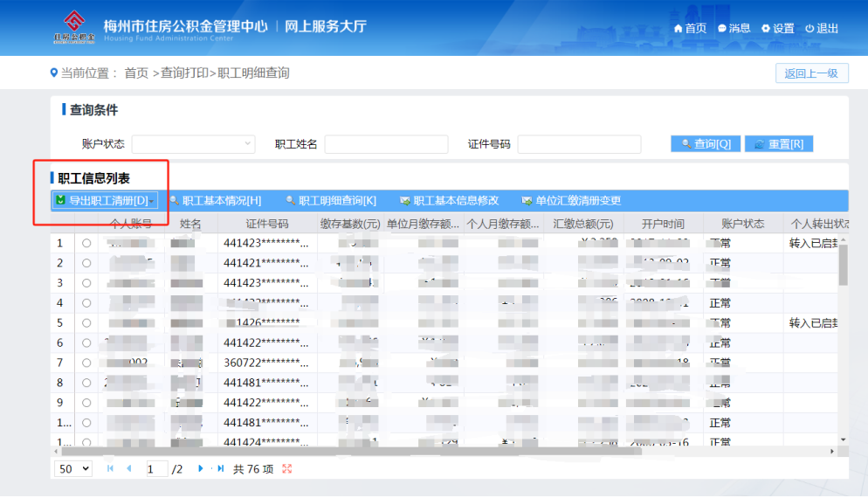Click ID cell 441421******** in row 2
Viewport: 868px width, 498px height.
[265, 263]
